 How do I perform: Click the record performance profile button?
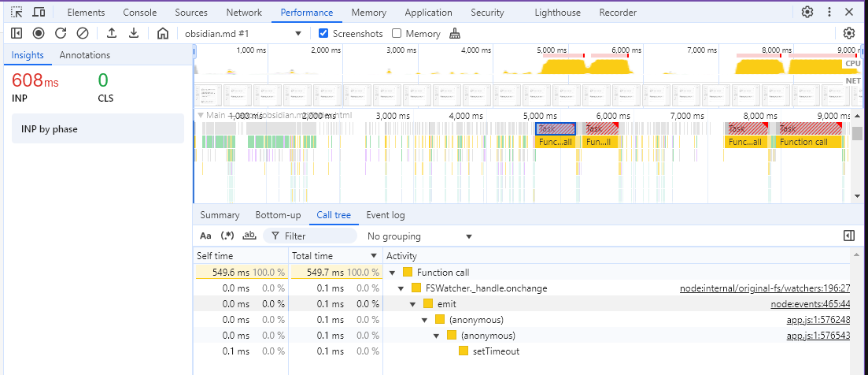(39, 33)
